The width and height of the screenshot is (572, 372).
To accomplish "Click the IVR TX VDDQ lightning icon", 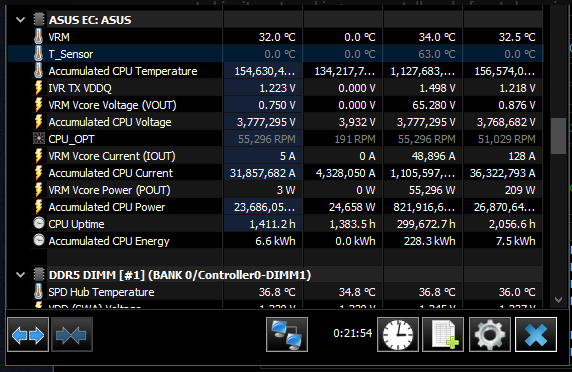I will tap(38, 88).
